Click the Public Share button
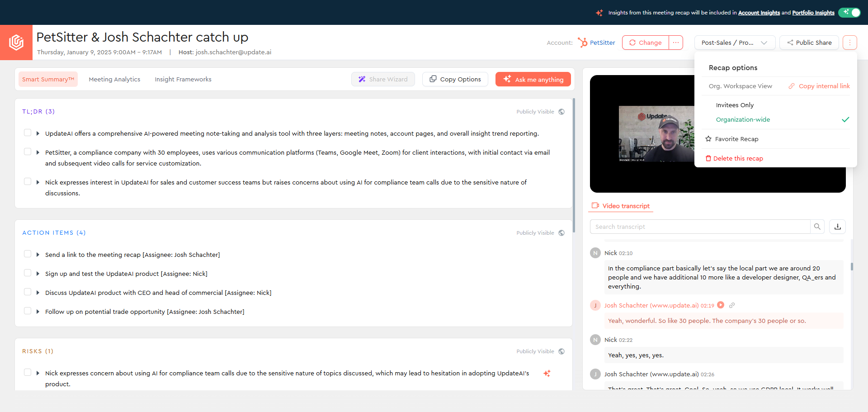 (x=809, y=43)
